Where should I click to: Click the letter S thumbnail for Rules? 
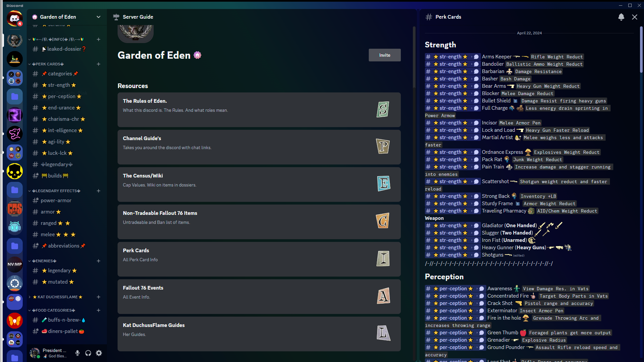pyautogui.click(x=383, y=109)
